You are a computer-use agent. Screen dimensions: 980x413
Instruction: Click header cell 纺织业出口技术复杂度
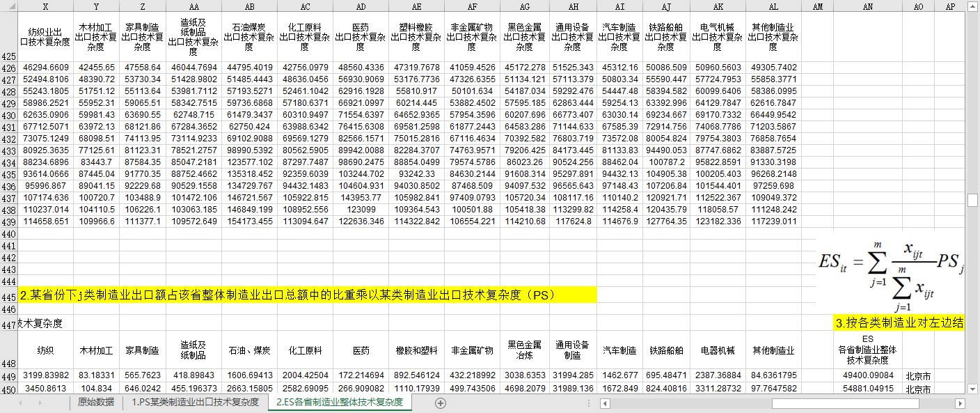pyautogui.click(x=45, y=37)
